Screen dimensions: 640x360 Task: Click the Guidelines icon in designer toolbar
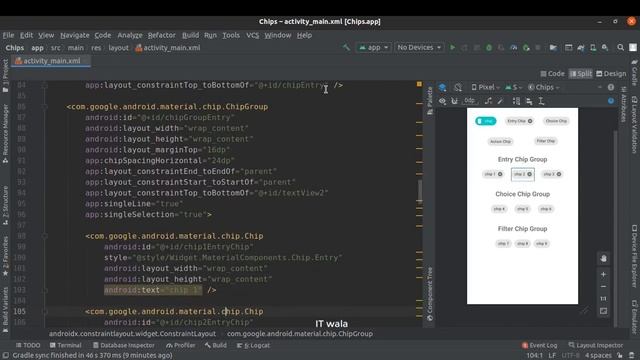click(x=541, y=101)
